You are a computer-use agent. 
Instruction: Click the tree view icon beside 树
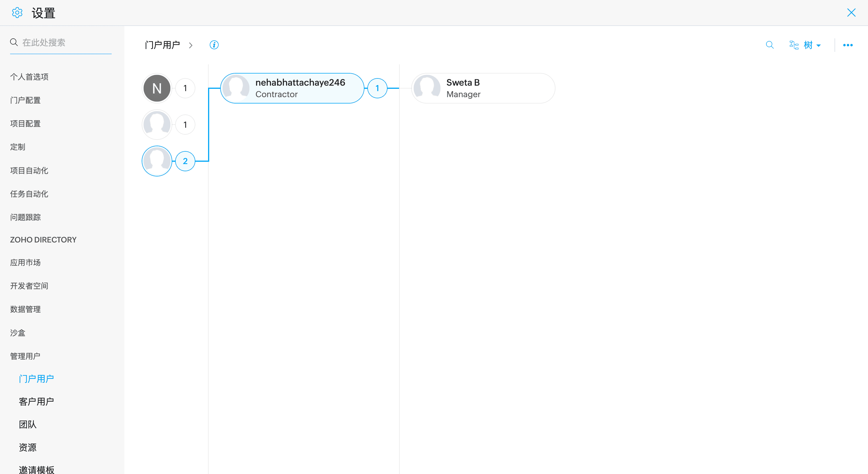pos(794,45)
